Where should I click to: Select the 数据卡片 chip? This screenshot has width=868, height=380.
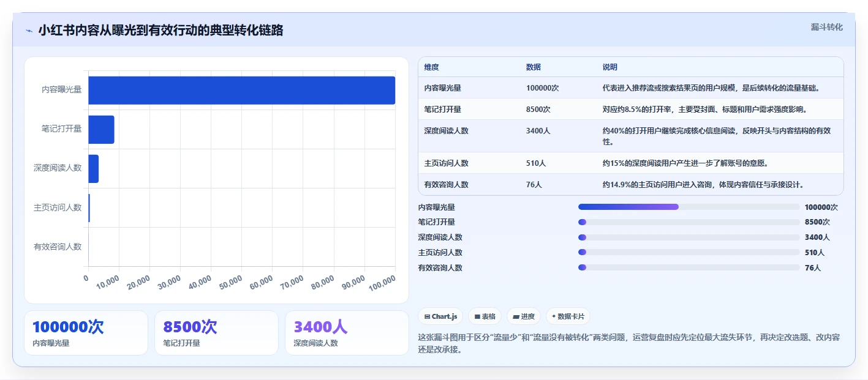coord(568,316)
